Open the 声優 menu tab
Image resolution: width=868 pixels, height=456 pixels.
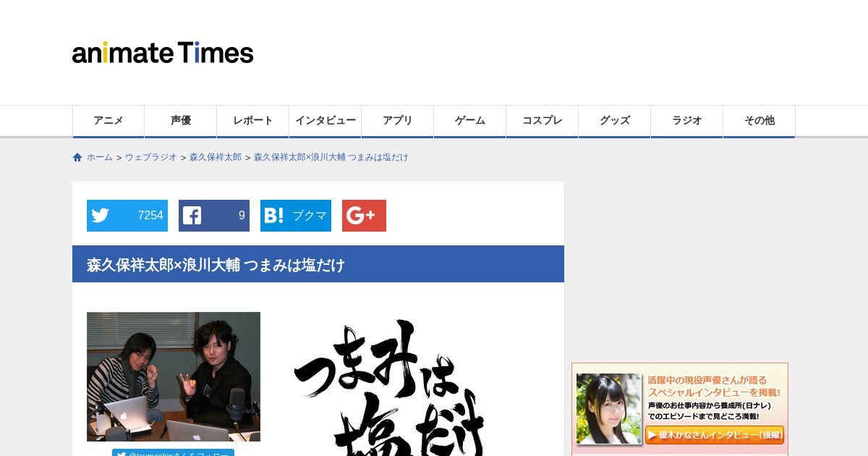(x=181, y=121)
